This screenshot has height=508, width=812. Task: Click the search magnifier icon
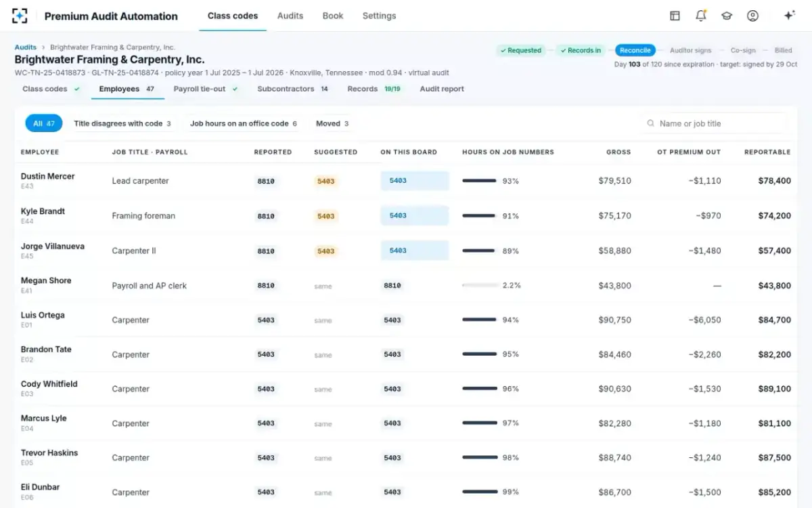pos(651,123)
